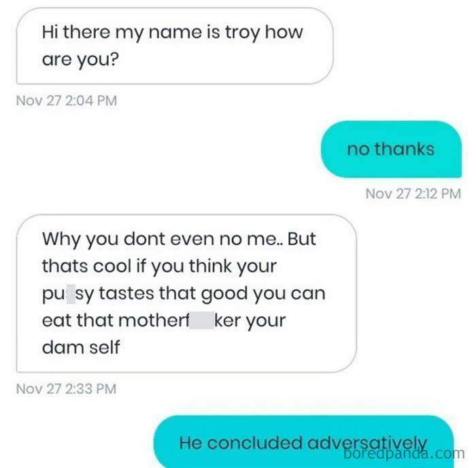
Task: Click the 'dam self' text line
Action: click(x=81, y=347)
